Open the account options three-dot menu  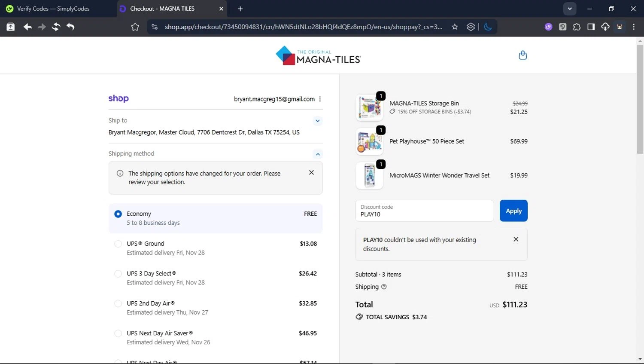(320, 99)
